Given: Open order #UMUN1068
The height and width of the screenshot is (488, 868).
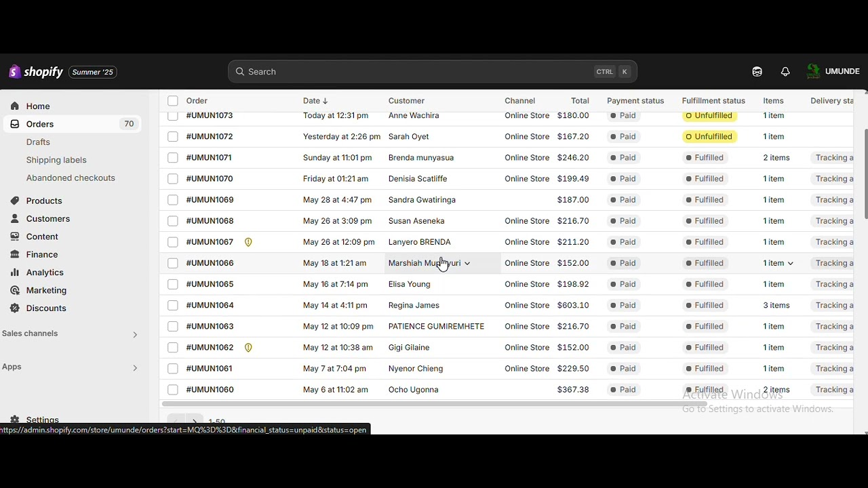Looking at the screenshot, I should 210,221.
